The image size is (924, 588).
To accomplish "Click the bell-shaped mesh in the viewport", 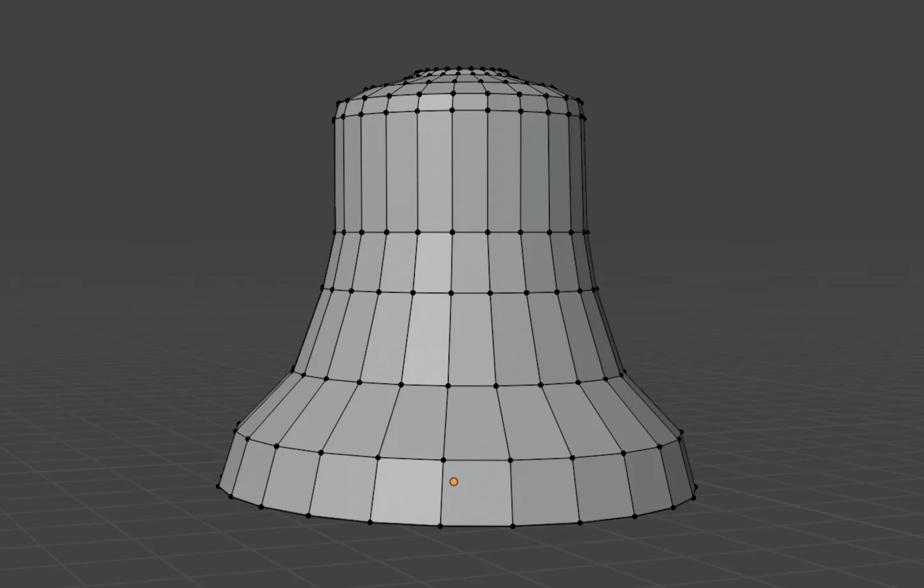I will (456, 297).
